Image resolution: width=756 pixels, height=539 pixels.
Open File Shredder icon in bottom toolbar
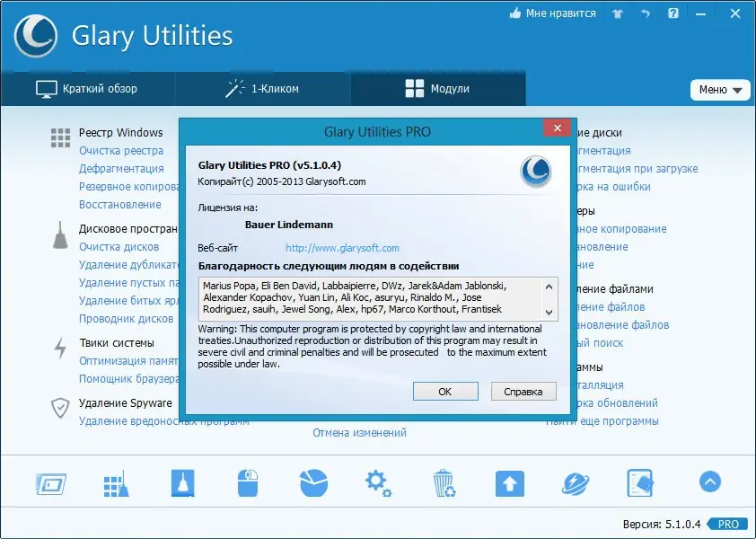pyautogui.click(x=641, y=483)
